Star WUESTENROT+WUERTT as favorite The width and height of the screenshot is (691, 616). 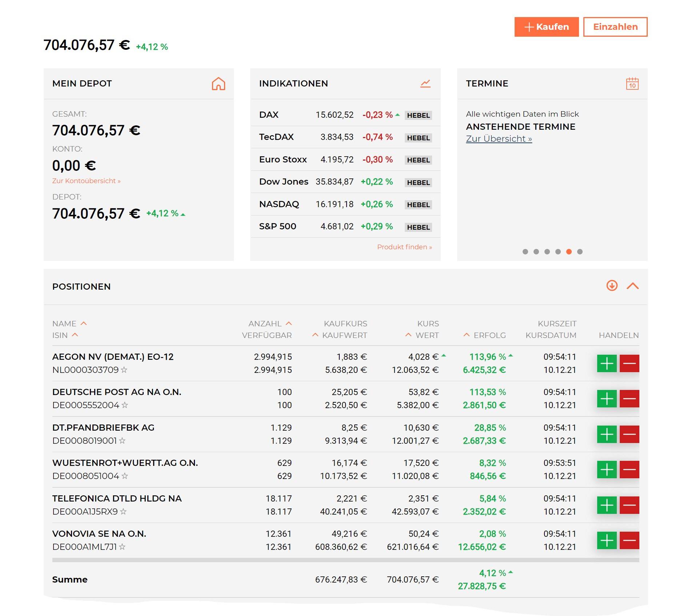pos(125,476)
